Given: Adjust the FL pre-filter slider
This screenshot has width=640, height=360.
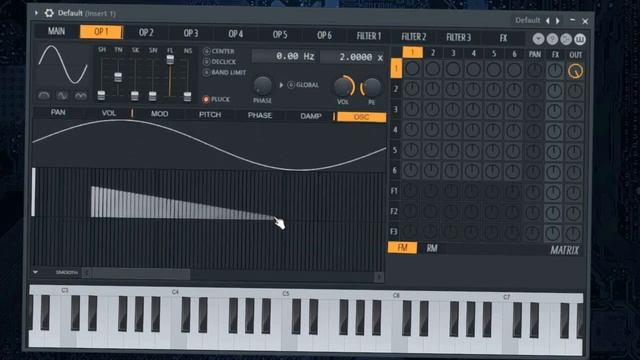Looking at the screenshot, I should [170, 59].
